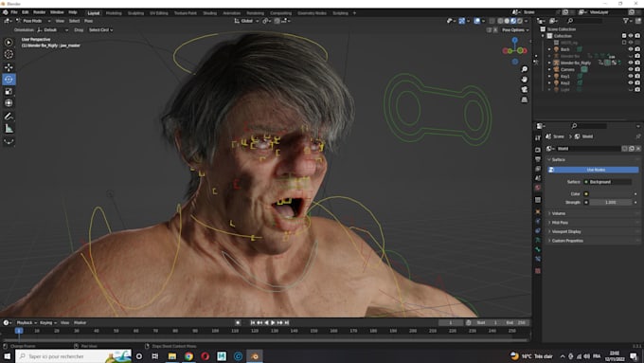The image size is (644, 363).
Task: Hide blender fbx_Rigify in viewport
Action: [631, 63]
